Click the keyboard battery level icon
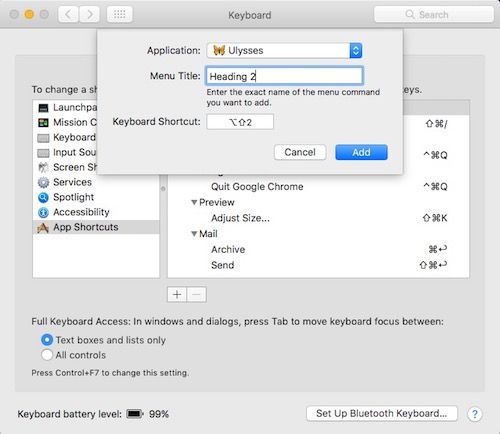The image size is (500, 434). [135, 414]
